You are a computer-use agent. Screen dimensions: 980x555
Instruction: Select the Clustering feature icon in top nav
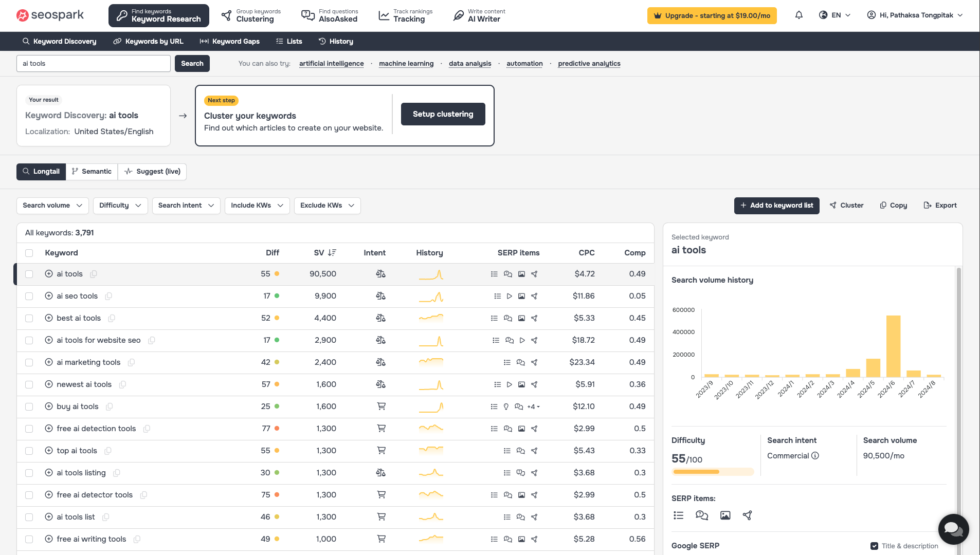[x=225, y=15]
